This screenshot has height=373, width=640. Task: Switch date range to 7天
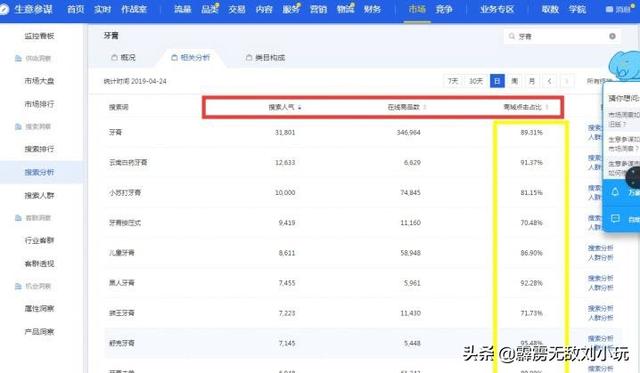(x=453, y=81)
